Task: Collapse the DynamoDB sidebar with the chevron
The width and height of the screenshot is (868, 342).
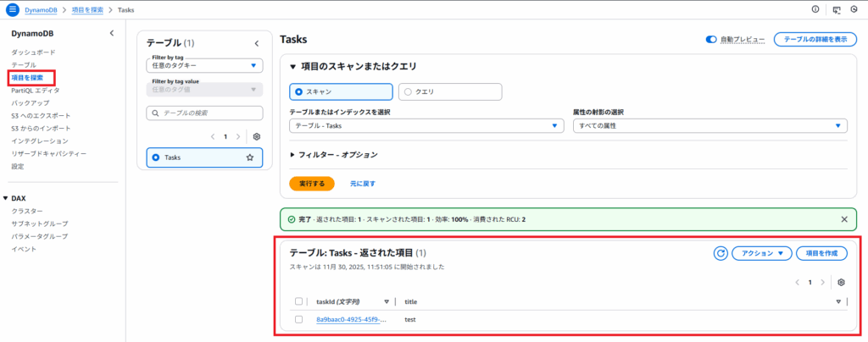Action: coord(112,33)
